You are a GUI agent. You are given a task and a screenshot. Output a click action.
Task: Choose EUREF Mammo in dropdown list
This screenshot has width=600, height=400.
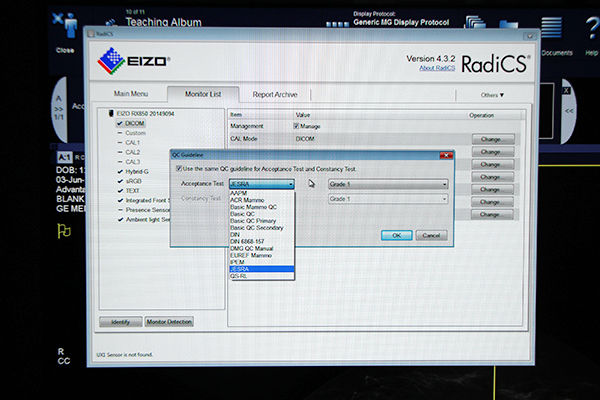(x=252, y=255)
